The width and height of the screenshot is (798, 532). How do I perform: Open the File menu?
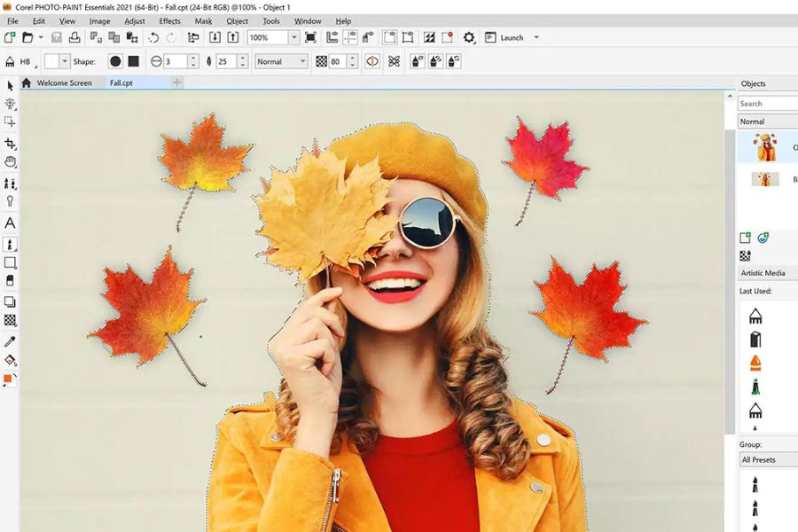[x=12, y=21]
